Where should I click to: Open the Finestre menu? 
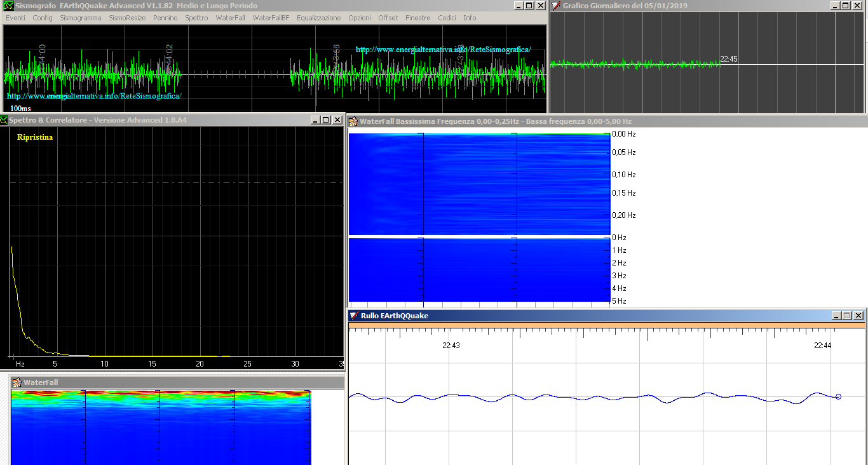(417, 18)
